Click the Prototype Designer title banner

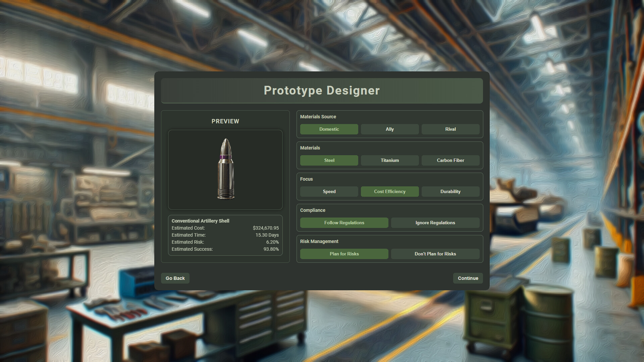[322, 90]
